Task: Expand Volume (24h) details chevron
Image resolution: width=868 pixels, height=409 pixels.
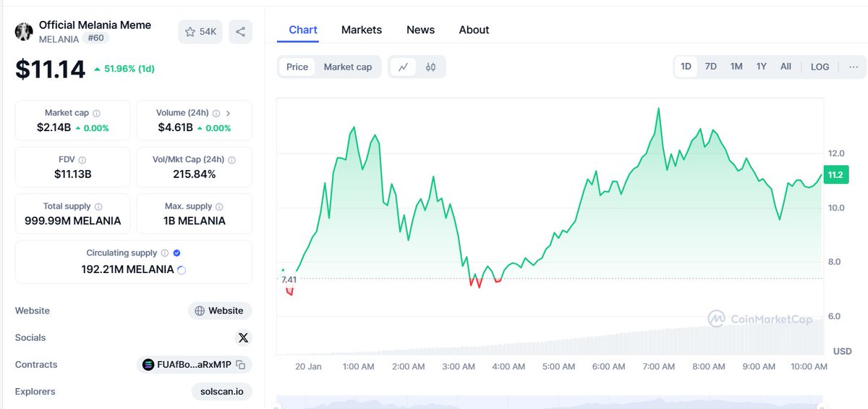Action: tap(229, 113)
